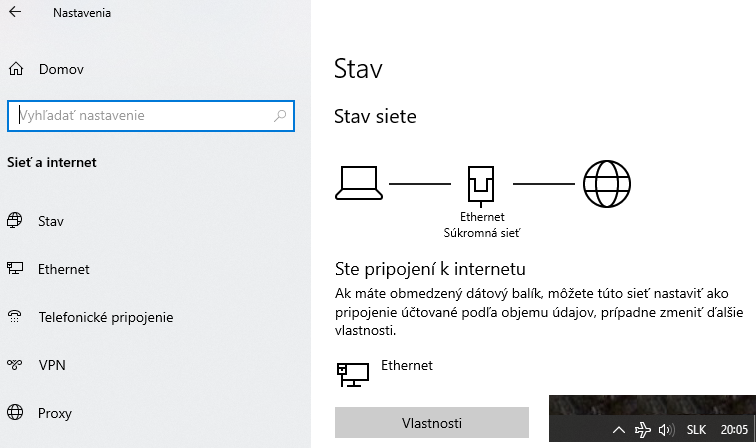
Task: Focus the Vyhľadať nastavenie search field
Action: (x=140, y=116)
